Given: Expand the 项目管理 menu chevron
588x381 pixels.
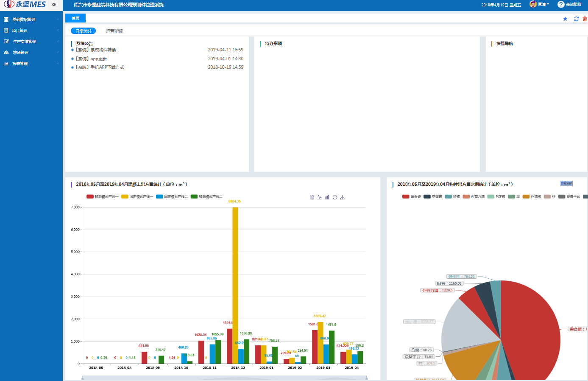Looking at the screenshot, I should 58,31.
